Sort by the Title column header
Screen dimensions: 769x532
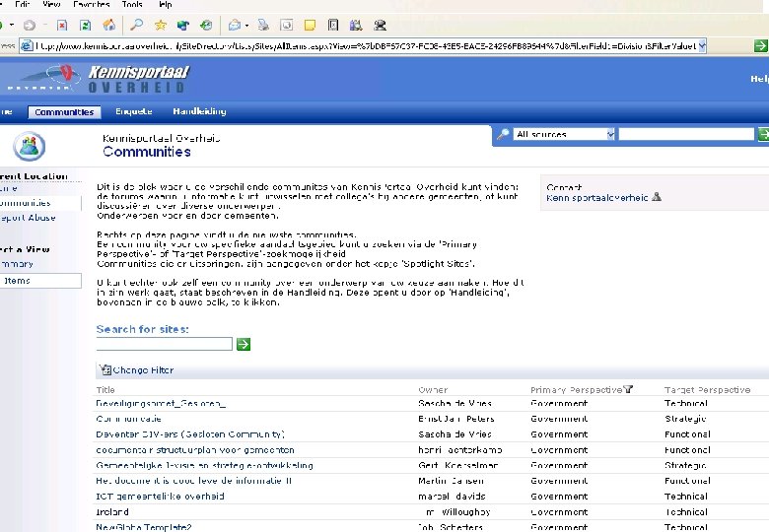105,390
